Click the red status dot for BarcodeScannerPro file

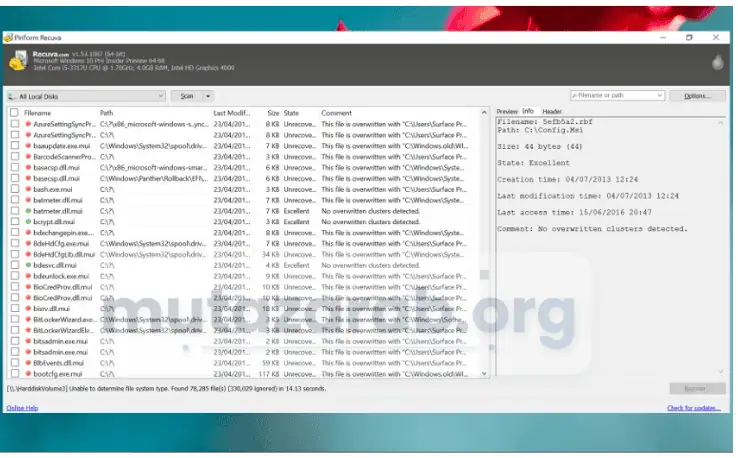pyautogui.click(x=28, y=157)
